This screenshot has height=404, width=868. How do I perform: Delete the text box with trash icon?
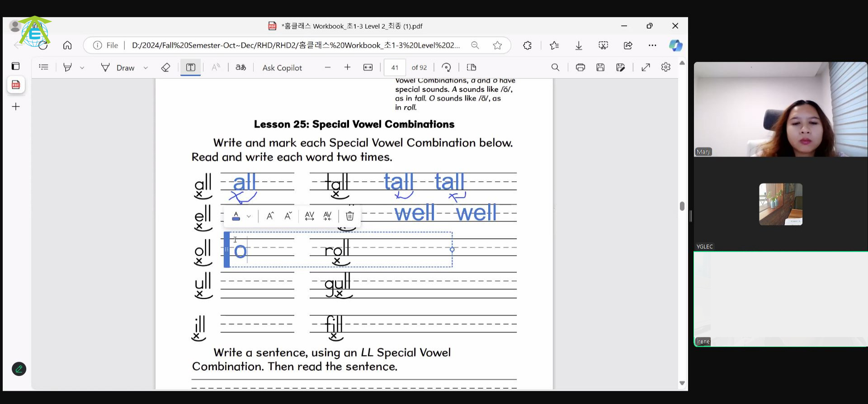349,216
